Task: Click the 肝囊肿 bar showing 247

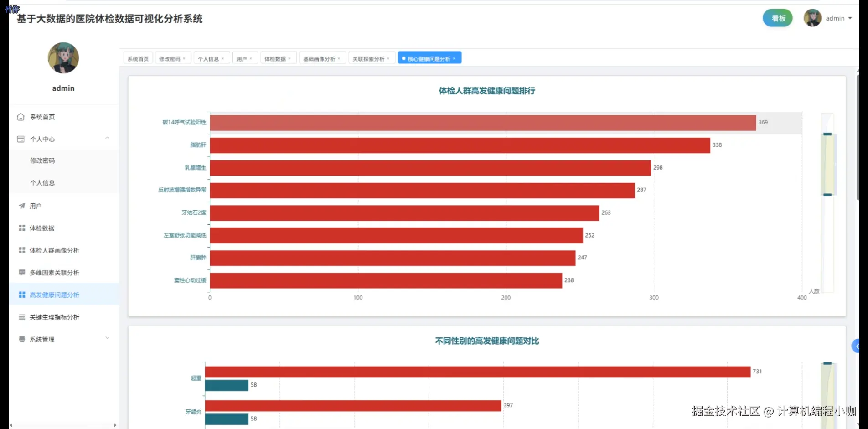Action: tap(393, 258)
